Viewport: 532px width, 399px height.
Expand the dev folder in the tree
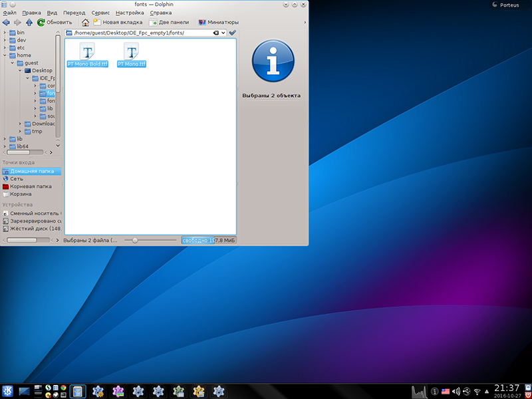pyautogui.click(x=5, y=40)
